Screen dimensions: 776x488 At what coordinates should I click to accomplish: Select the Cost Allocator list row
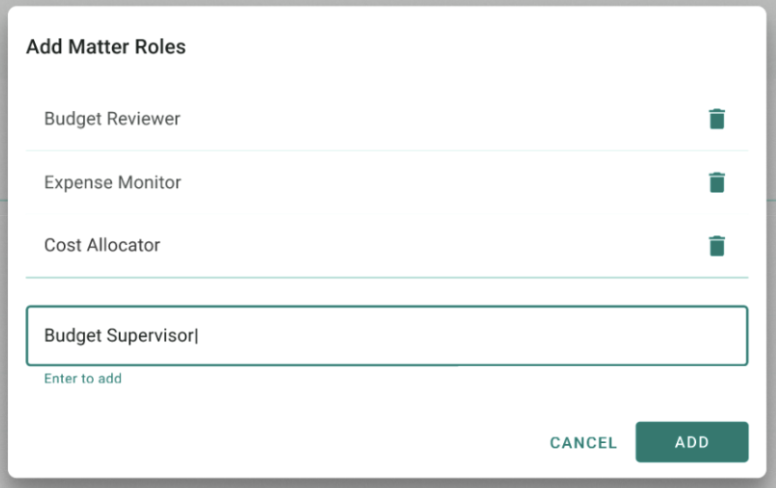point(387,245)
